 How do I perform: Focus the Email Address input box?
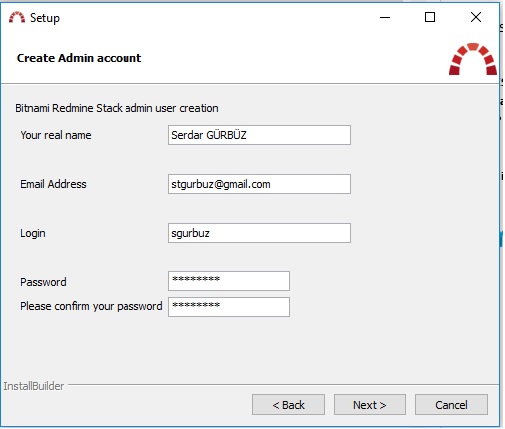259,184
